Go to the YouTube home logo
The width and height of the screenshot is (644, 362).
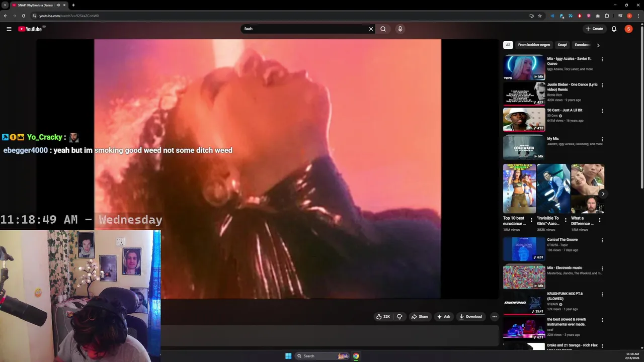click(30, 29)
